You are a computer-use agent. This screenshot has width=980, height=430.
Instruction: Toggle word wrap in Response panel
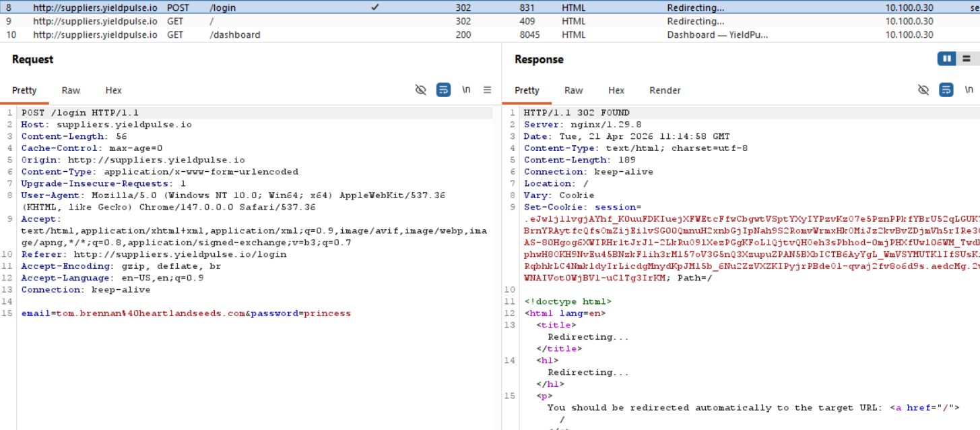(x=946, y=90)
